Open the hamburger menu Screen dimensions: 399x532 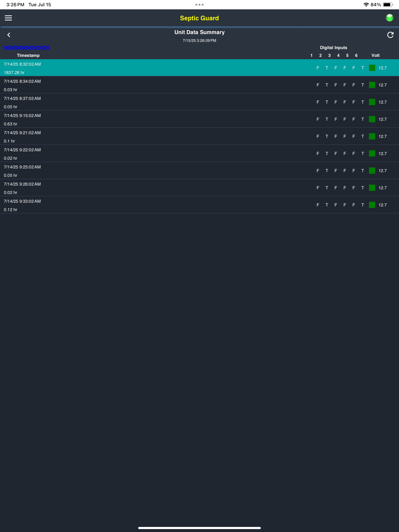8,18
